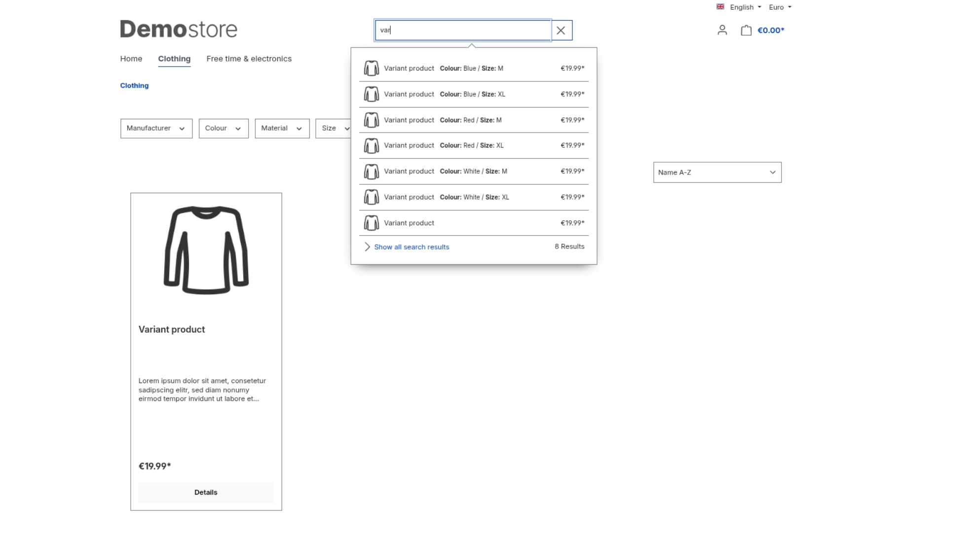Expand the Colour filter
This screenshot has height=536, width=980.
[224, 128]
